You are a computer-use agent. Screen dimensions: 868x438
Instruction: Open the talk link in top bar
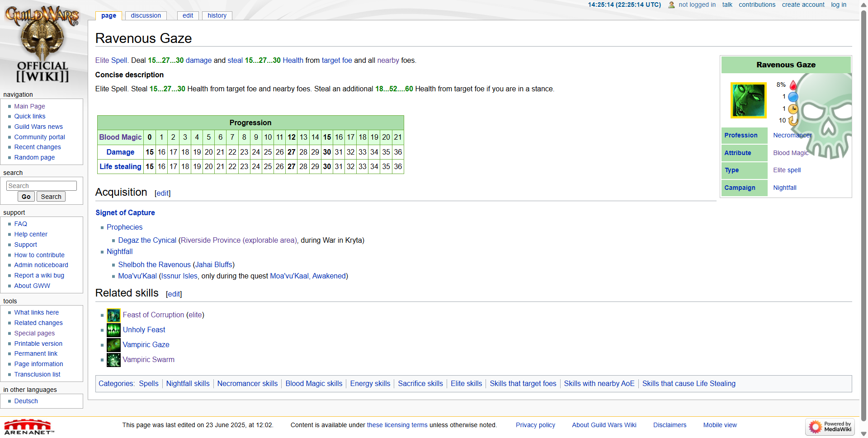point(727,5)
